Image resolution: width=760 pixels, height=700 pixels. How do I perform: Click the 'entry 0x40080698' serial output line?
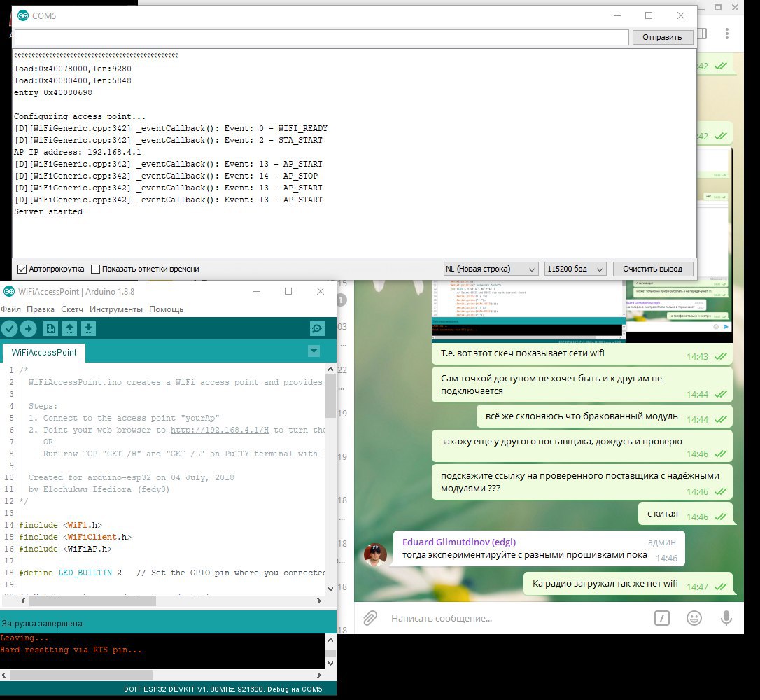click(52, 92)
